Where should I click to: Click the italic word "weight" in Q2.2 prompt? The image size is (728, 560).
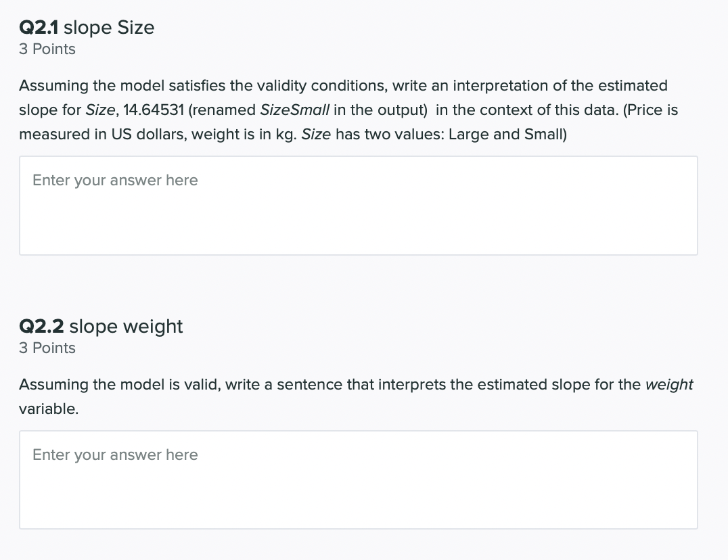(x=669, y=384)
